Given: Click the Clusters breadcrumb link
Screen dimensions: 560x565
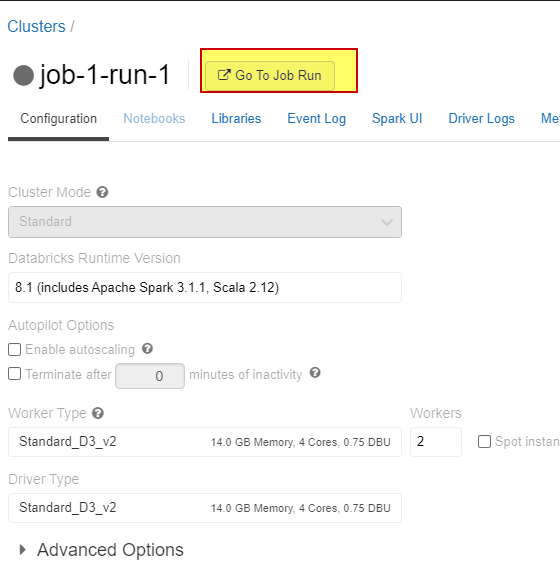Looking at the screenshot, I should tap(36, 26).
